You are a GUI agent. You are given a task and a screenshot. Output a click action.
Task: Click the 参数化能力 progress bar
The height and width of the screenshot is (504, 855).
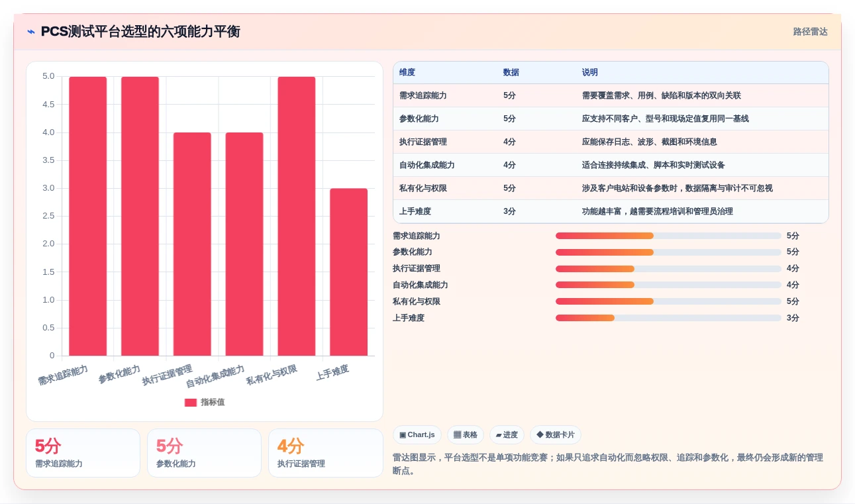[x=668, y=252]
